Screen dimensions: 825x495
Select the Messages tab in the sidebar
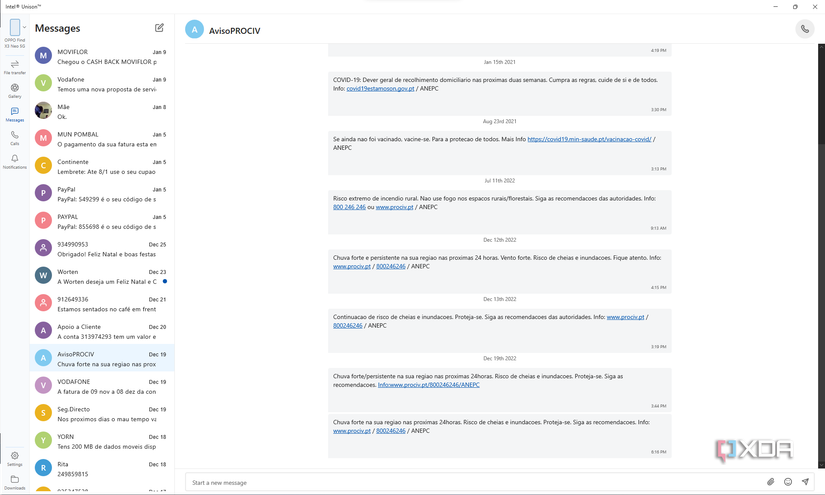(14, 114)
